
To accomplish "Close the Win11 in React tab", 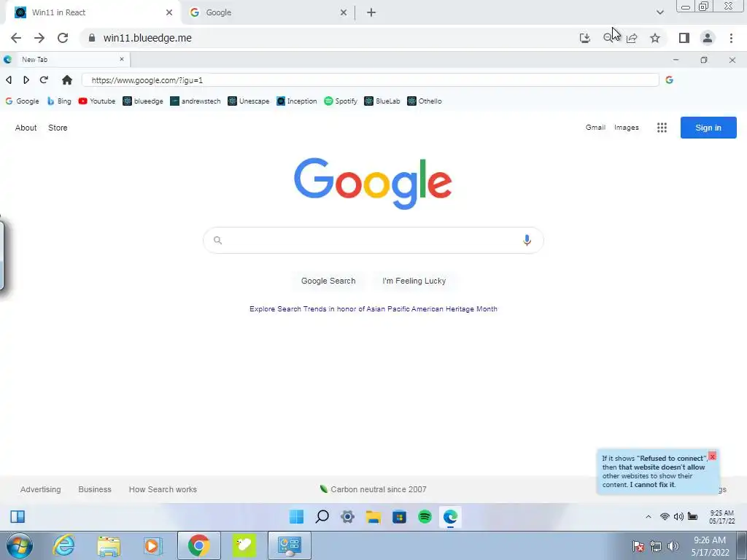I will point(169,12).
